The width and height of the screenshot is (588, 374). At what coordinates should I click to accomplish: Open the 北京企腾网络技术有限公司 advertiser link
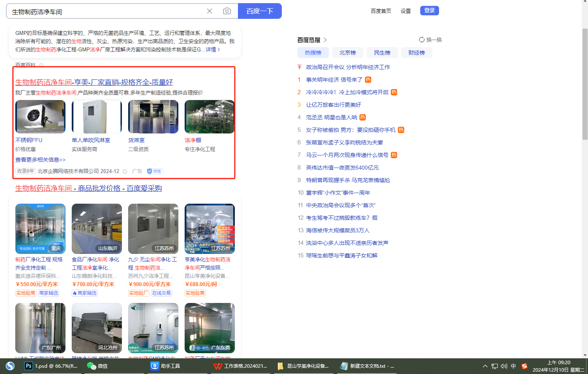tap(68, 171)
